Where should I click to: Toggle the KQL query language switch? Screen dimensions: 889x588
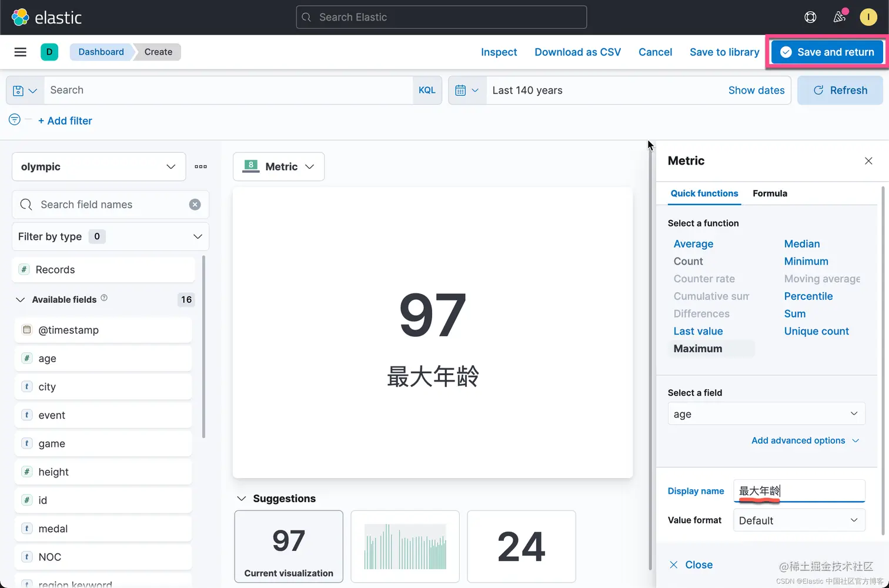coord(427,91)
